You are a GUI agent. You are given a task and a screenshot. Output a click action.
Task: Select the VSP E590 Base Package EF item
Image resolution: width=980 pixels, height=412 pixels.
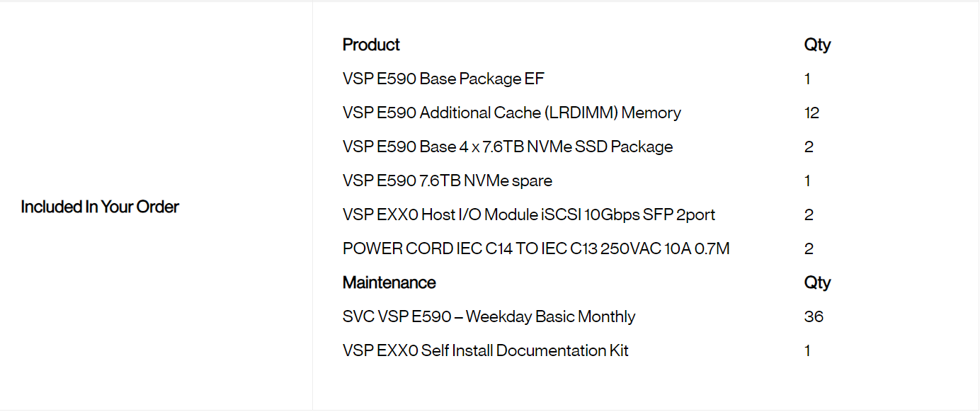[x=443, y=79]
